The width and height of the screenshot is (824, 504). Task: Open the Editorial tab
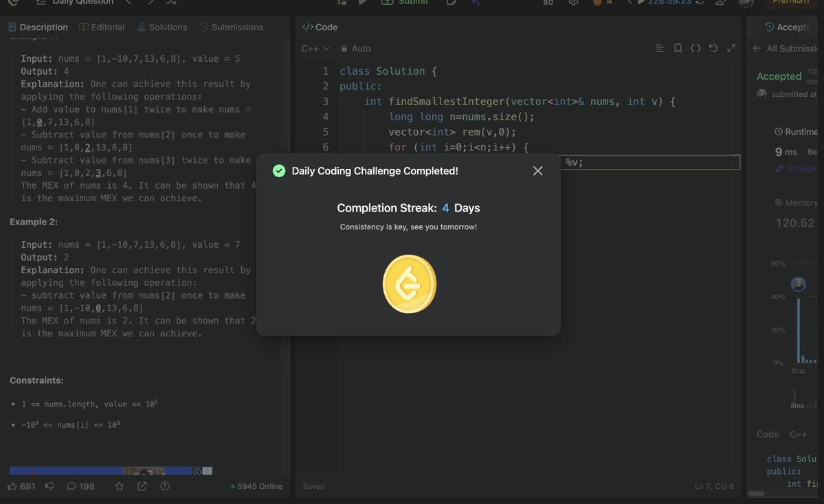[x=102, y=27]
